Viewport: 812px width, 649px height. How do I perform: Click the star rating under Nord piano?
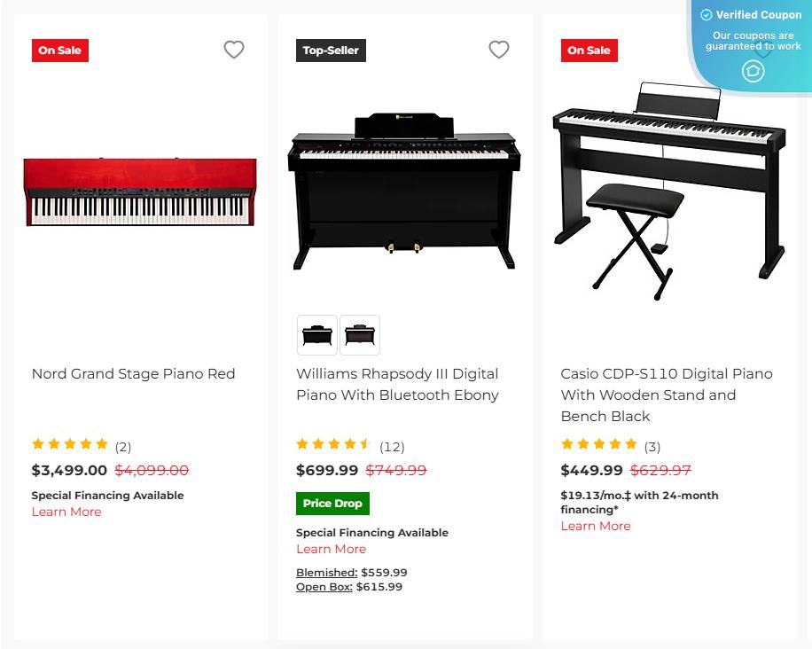(x=70, y=444)
